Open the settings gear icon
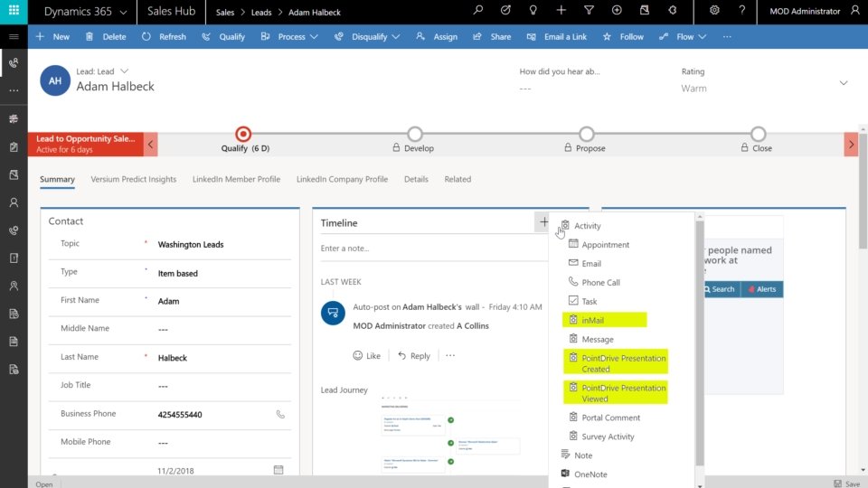Image resolution: width=868 pixels, height=488 pixels. pos(714,11)
